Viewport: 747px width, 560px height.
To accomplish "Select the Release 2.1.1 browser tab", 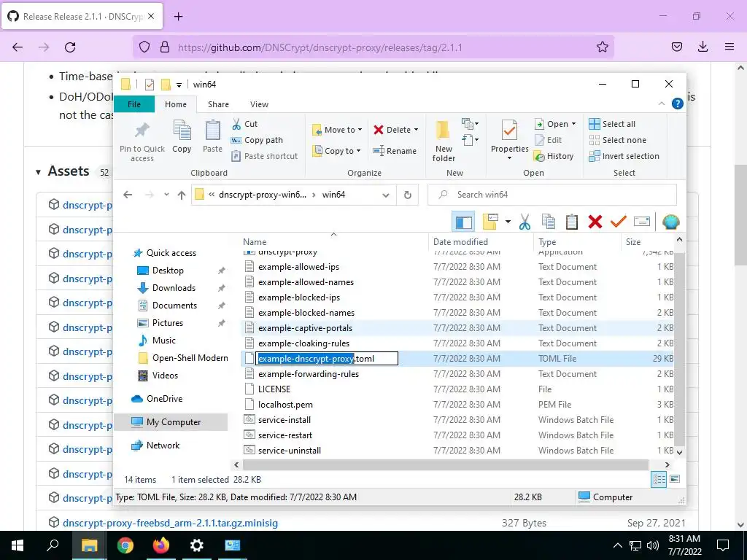I will (82, 16).
